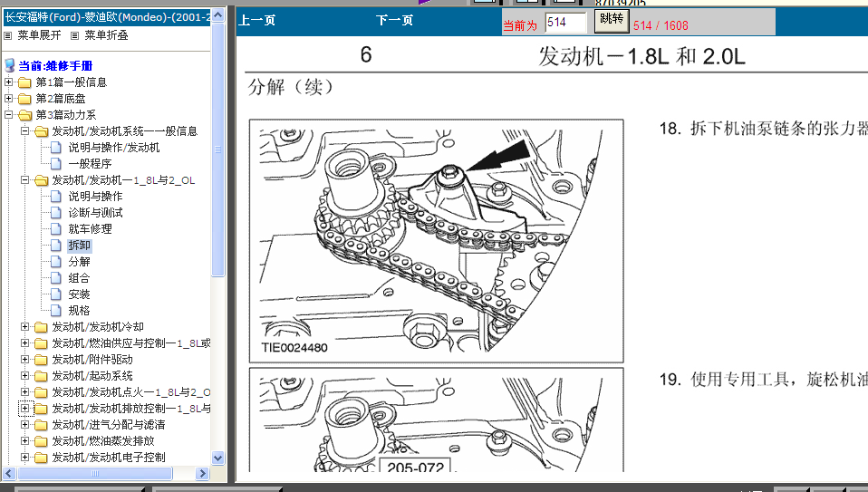868x492 pixels.
Task: Click folder icon of 发动机/燃油蒸发排放
Action: pyautogui.click(x=41, y=441)
